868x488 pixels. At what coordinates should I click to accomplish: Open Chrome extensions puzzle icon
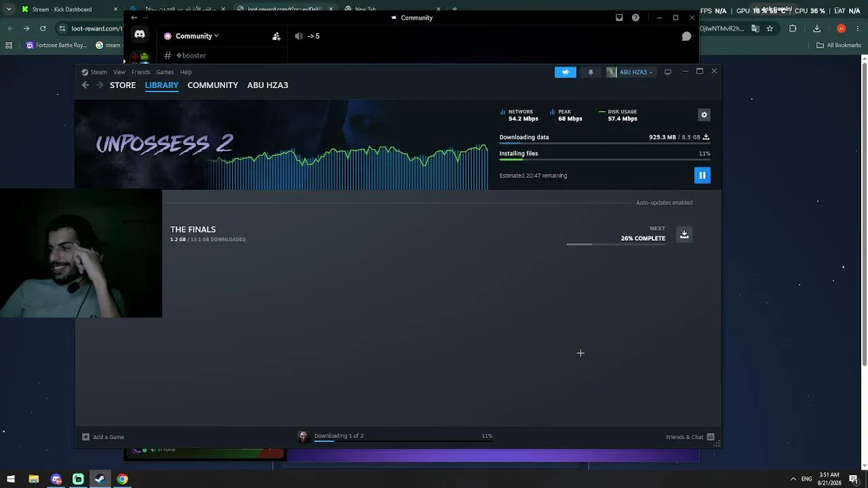pyautogui.click(x=793, y=28)
